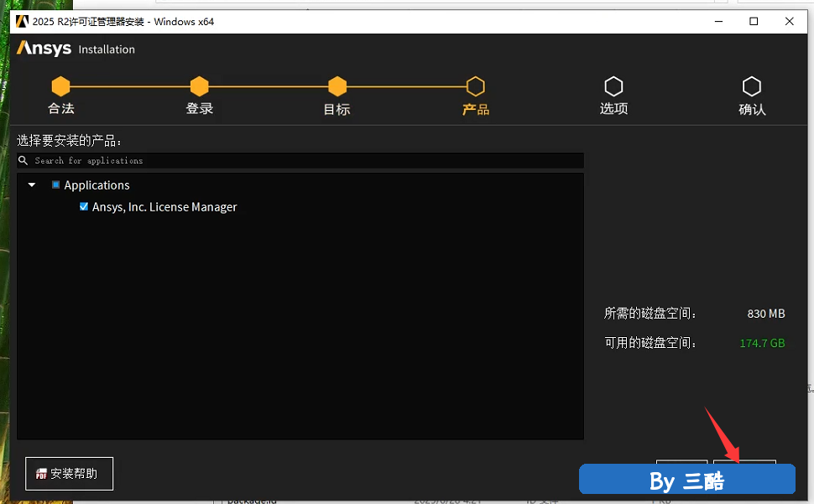Click the 合法 step hexagon
814x504 pixels.
tap(60, 86)
